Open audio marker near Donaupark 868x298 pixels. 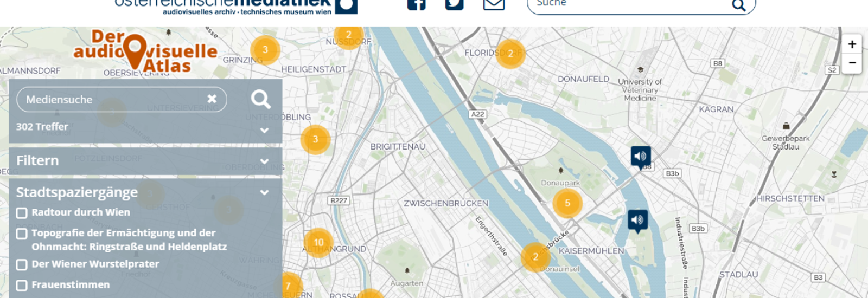click(x=641, y=157)
